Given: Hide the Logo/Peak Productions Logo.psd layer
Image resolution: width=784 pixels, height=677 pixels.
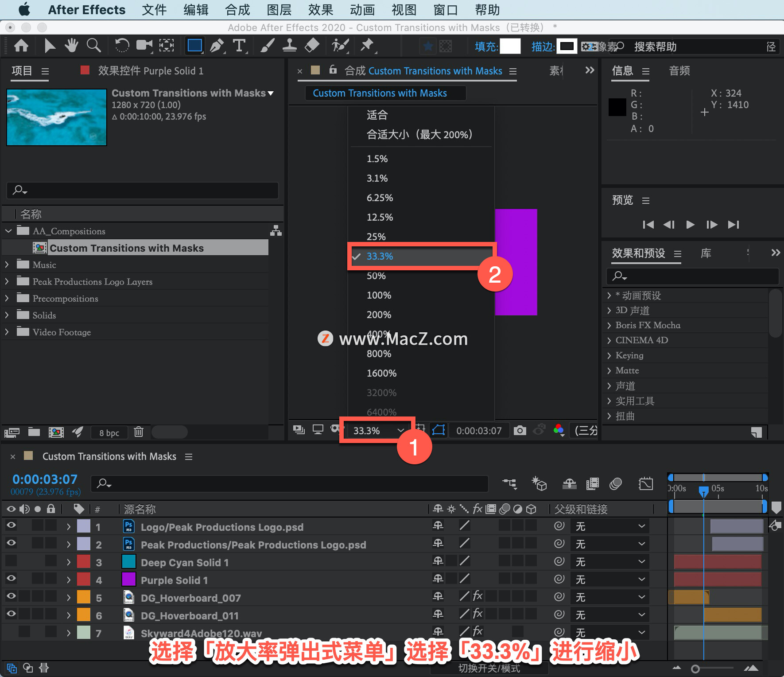Looking at the screenshot, I should coord(11,525).
